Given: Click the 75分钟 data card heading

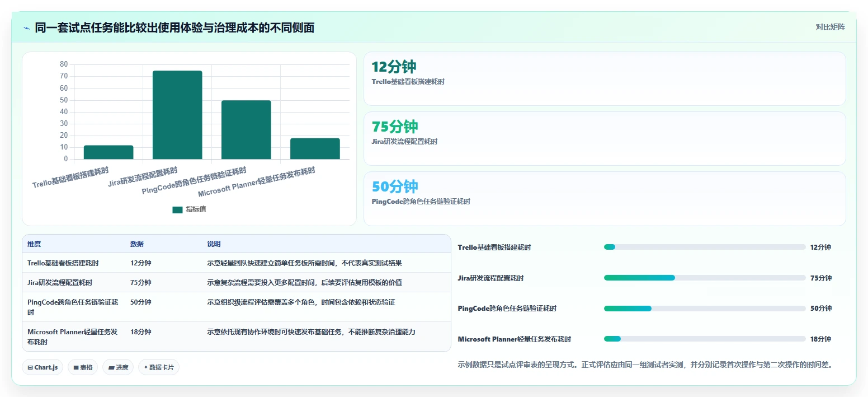Looking at the screenshot, I should [395, 127].
